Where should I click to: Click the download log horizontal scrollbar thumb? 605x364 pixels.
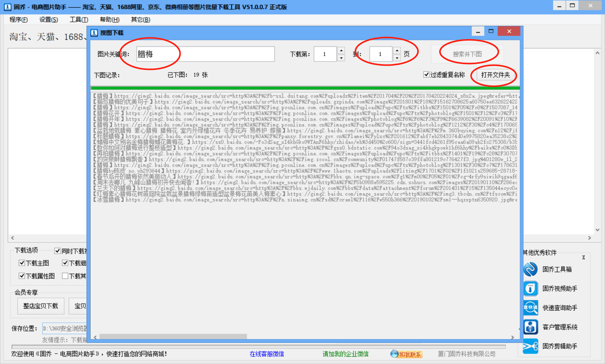[173, 337]
